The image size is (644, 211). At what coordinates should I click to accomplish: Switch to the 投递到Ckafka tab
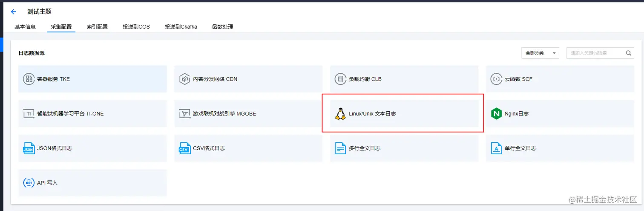coord(181,27)
